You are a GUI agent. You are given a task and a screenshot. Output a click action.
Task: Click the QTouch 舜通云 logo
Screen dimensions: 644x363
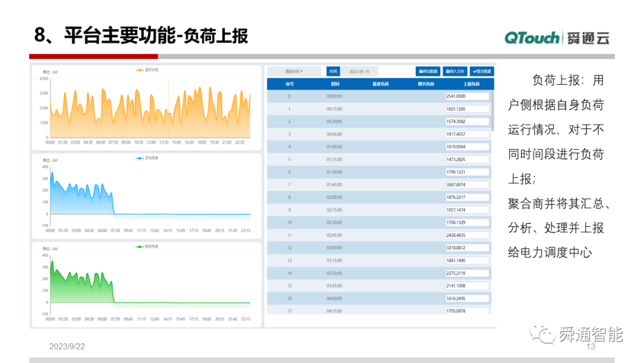pyautogui.click(x=557, y=38)
